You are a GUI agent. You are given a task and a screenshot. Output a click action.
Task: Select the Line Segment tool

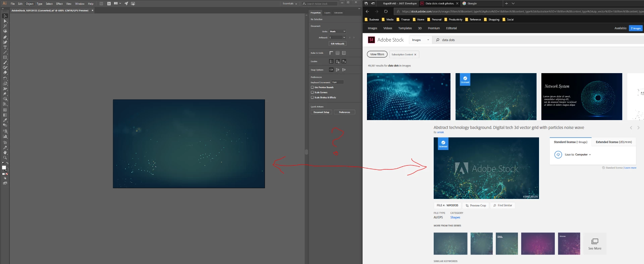point(5,52)
